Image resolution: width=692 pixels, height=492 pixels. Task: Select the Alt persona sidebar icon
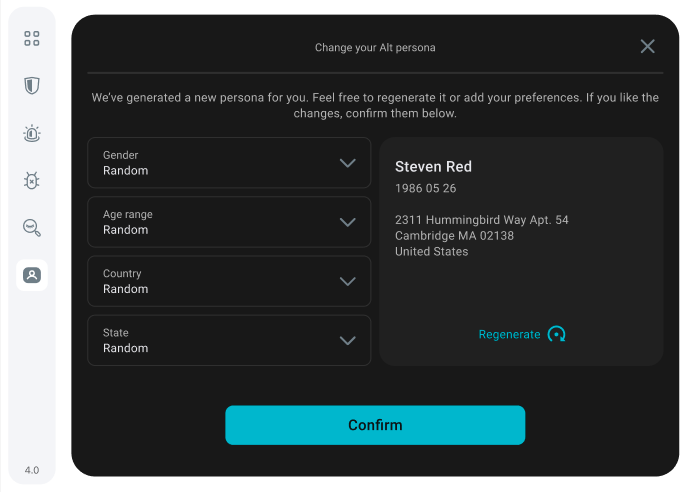point(32,275)
